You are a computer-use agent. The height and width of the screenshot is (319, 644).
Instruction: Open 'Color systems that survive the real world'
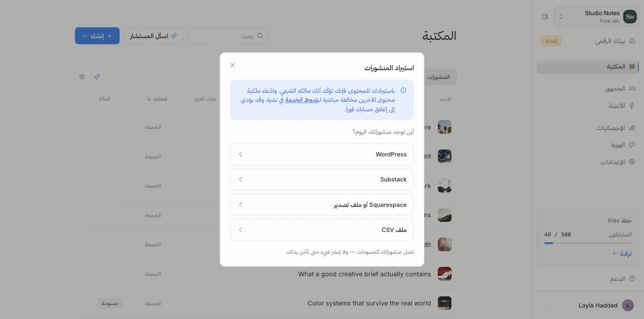tap(369, 303)
